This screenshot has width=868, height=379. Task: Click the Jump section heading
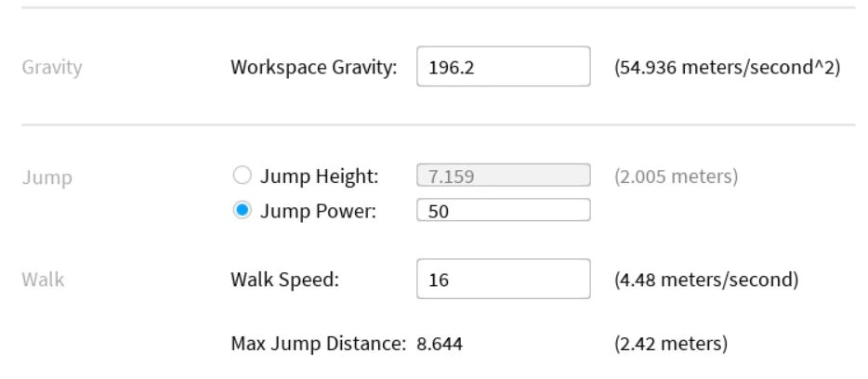pos(41,176)
